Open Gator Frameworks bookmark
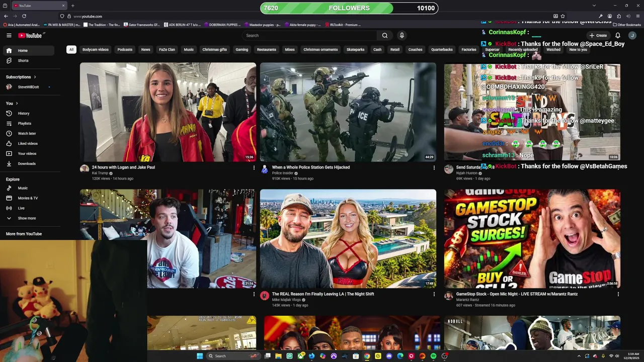Viewport: 644px width, 362px height. coord(142,25)
